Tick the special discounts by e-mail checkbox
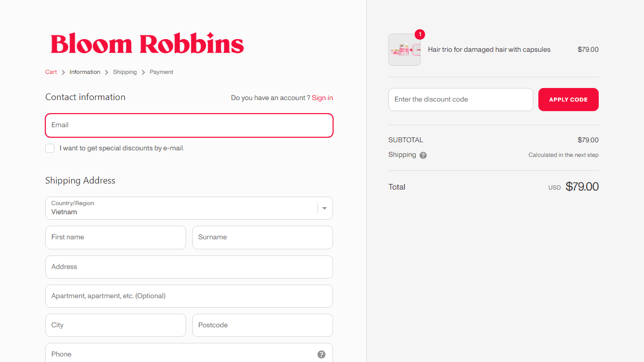This screenshot has width=644, height=362. pos(50,148)
